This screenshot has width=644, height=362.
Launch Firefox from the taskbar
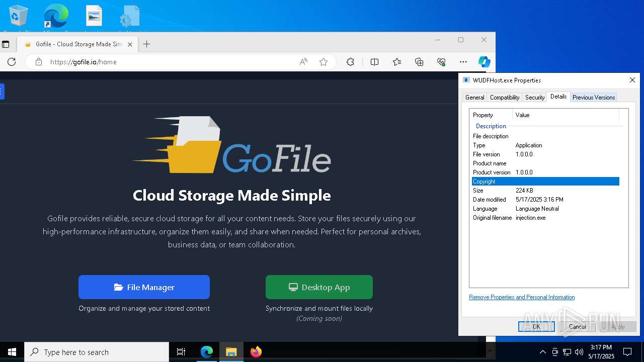point(256,352)
